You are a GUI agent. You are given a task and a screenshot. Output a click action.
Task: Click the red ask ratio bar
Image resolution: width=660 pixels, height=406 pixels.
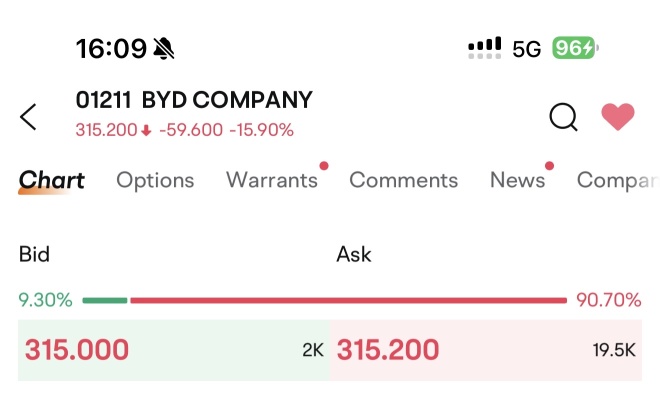pos(348,299)
